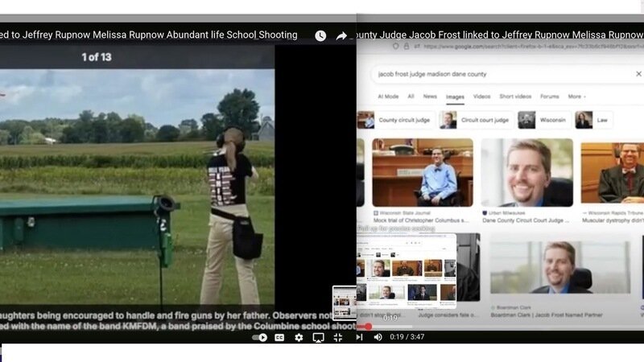Image resolution: width=644 pixels, height=362 pixels.
Task: Mute the video volume speaker icon
Action: tap(378, 337)
